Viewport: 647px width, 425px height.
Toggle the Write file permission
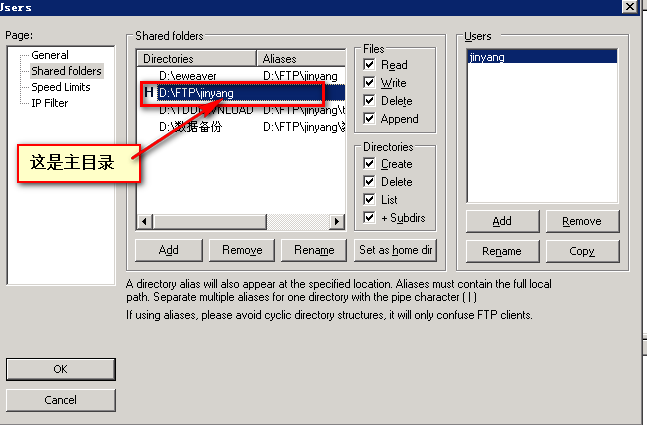(370, 83)
